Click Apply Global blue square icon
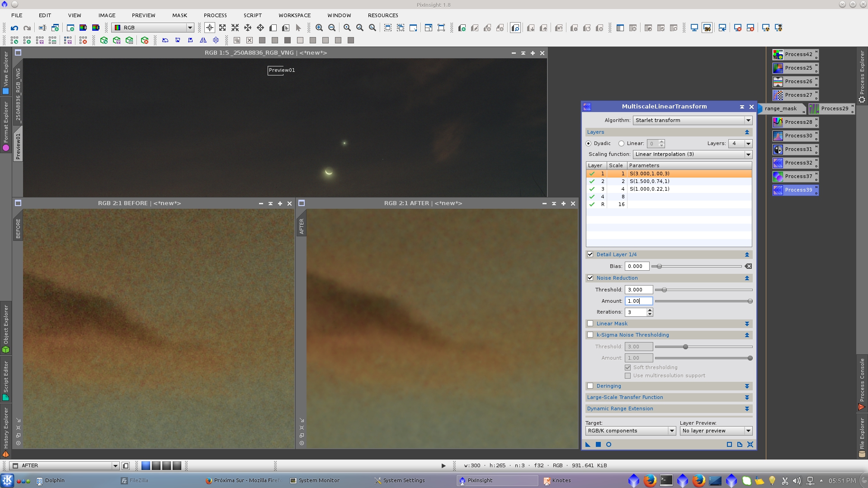 tap(598, 445)
